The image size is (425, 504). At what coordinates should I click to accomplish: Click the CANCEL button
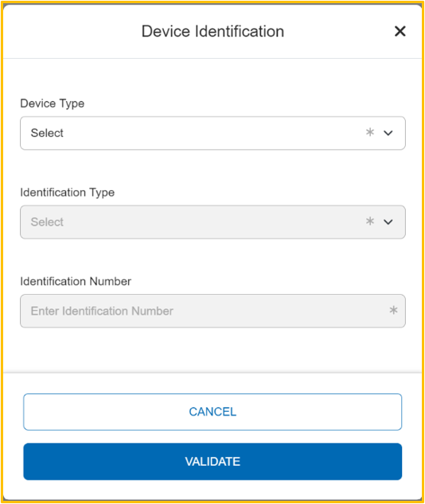point(212,412)
